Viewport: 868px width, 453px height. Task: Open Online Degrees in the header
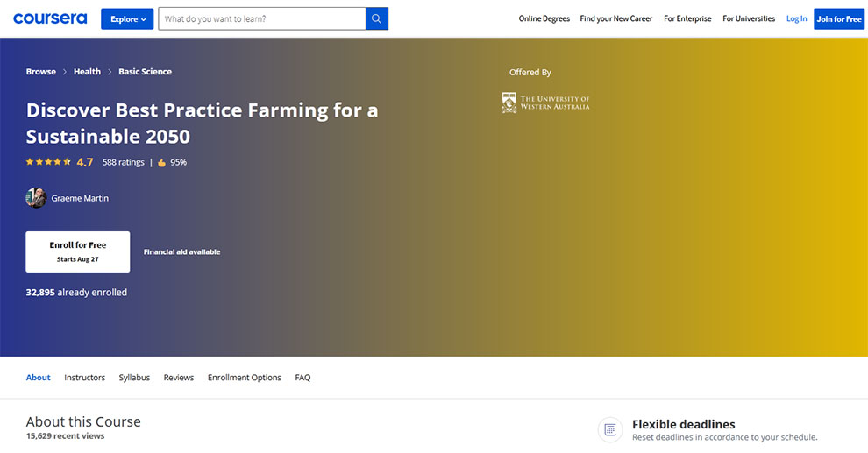coord(544,18)
